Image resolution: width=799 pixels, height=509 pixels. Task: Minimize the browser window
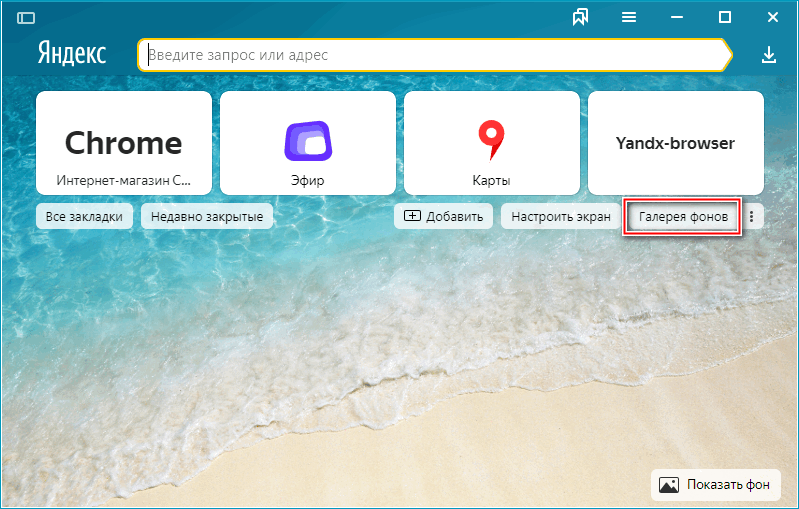pyautogui.click(x=677, y=17)
